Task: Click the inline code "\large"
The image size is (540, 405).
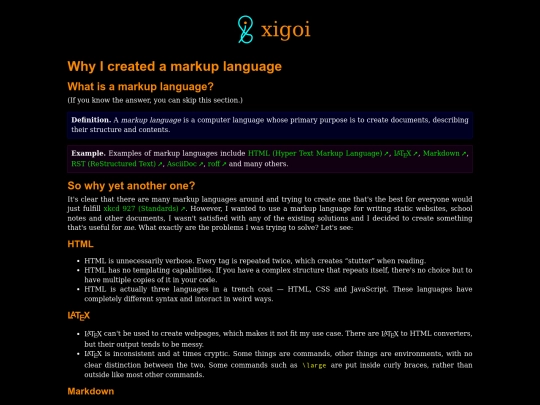Action: click(x=314, y=365)
